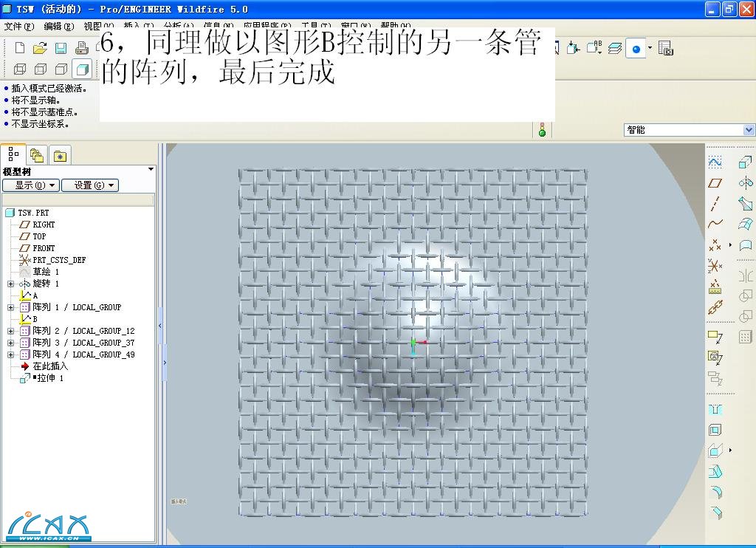The height and width of the screenshot is (548, 756).
Task: Expand 阵列 1 / LOCAL_GROUP node
Action: [10, 307]
